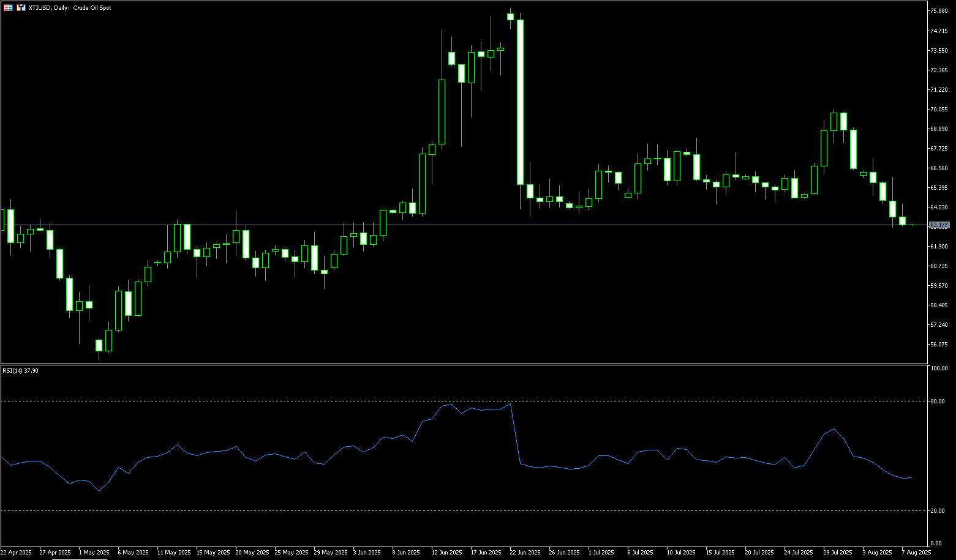
Task: Click the 60.735 price scale label
Action: pyautogui.click(x=939, y=266)
